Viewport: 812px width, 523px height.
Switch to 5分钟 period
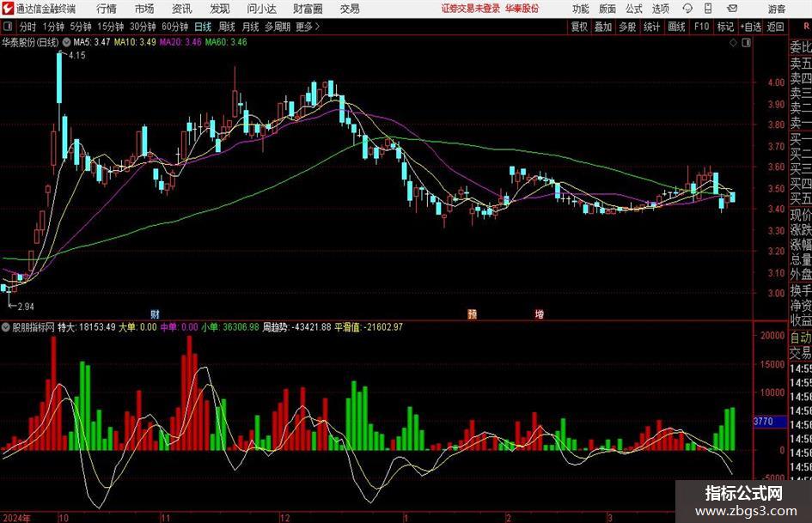coord(80,27)
